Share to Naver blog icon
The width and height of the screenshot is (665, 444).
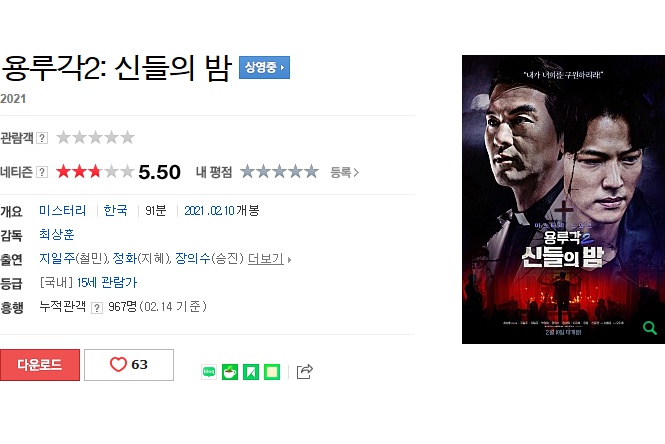tap(209, 372)
